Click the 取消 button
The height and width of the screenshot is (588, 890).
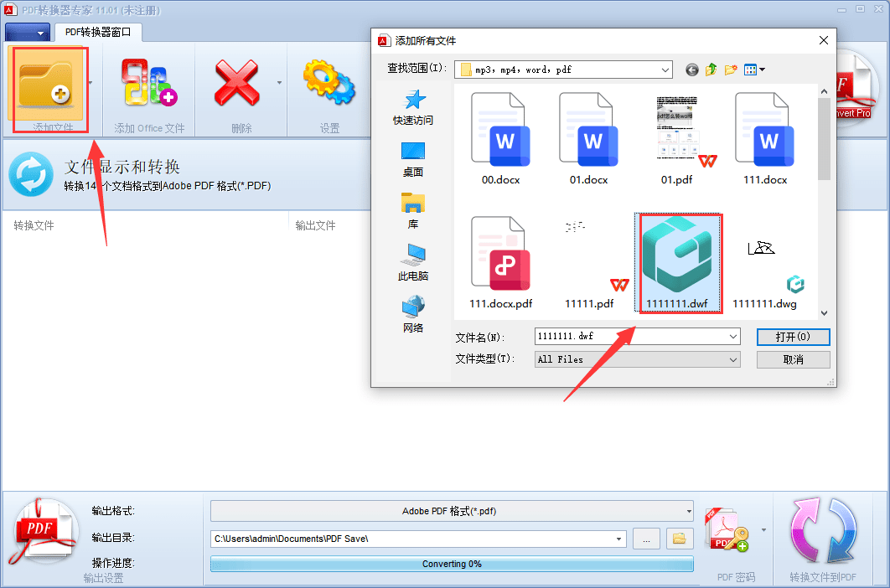click(x=793, y=359)
